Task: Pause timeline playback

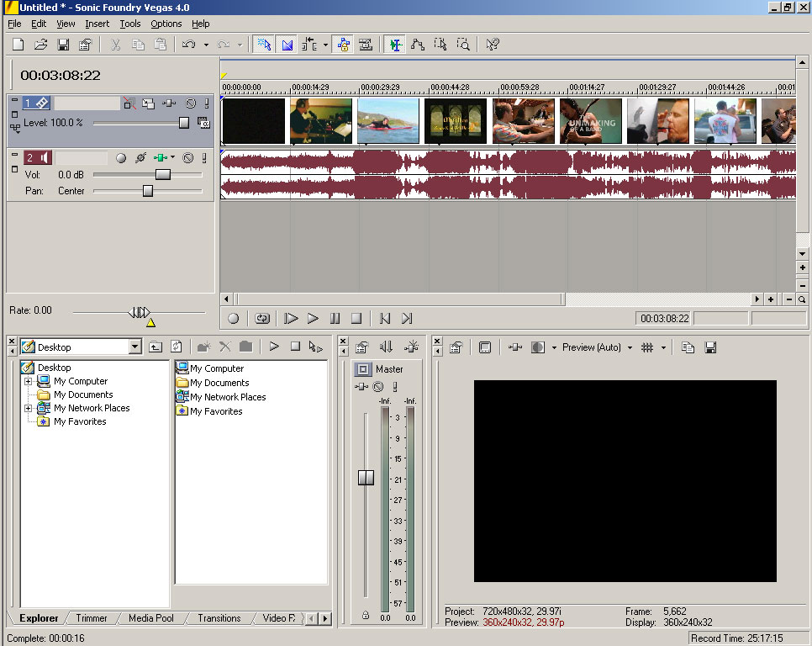Action: tap(335, 319)
